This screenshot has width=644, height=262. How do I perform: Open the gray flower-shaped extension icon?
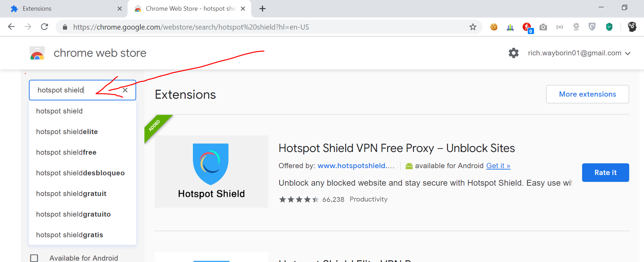[576, 27]
